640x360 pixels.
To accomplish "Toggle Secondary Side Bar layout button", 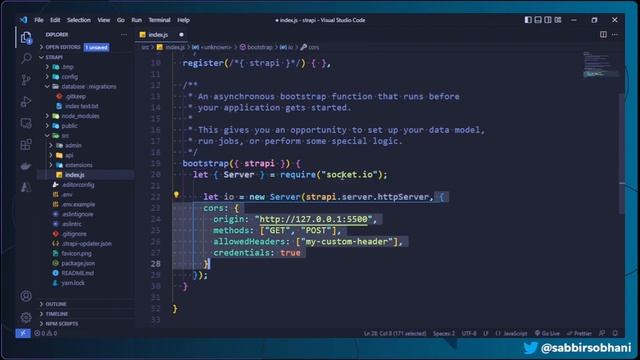I will 548,20.
